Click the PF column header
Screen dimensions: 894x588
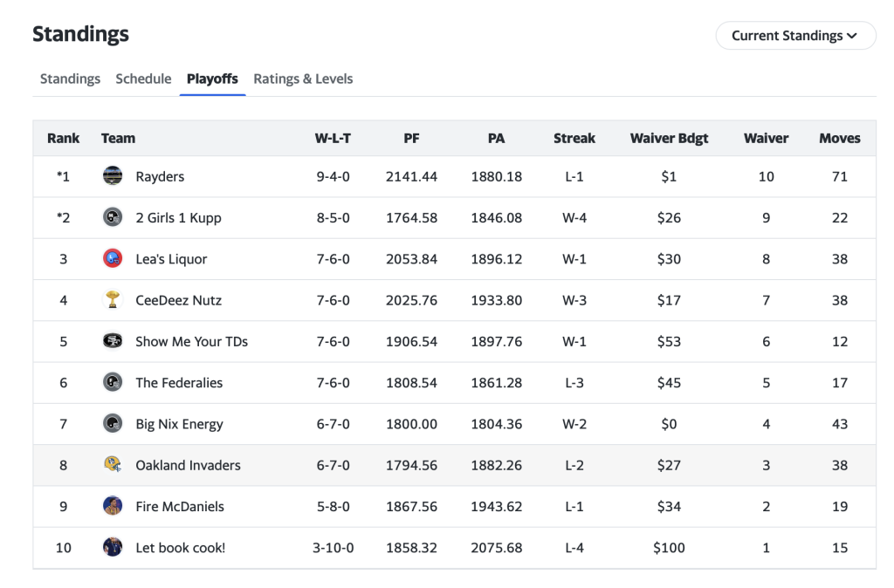[411, 138]
